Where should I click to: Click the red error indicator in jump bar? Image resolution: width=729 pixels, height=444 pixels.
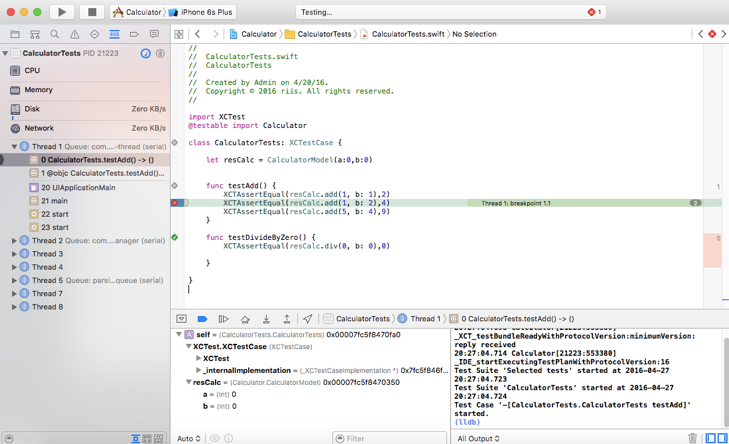click(x=712, y=34)
